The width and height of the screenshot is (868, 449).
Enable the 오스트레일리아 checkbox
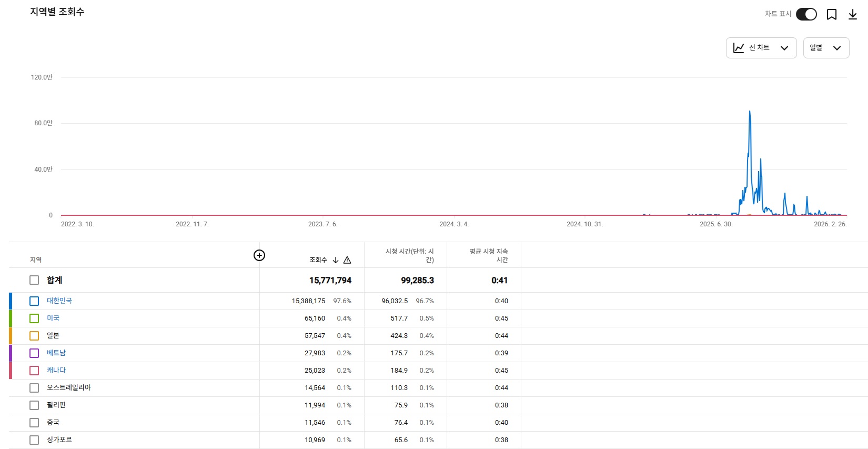pos(34,388)
